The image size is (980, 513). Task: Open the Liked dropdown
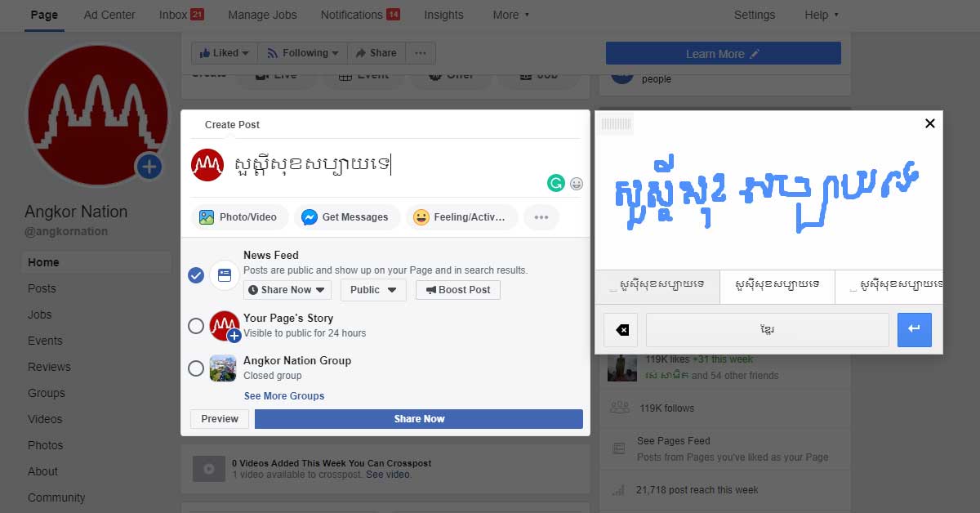click(225, 53)
